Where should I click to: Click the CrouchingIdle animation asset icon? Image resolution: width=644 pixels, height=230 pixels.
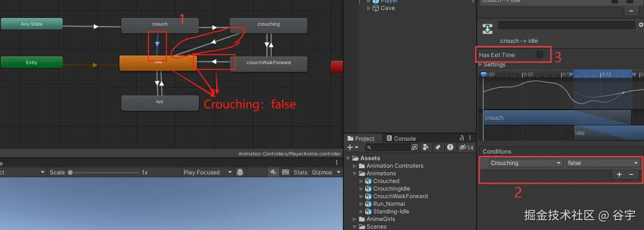(368, 189)
